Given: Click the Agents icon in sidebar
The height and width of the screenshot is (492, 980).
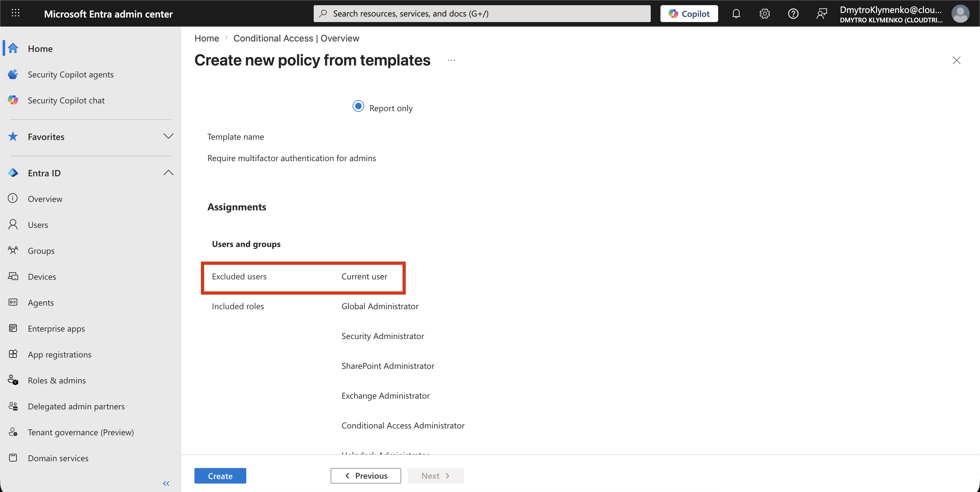Looking at the screenshot, I should point(13,302).
